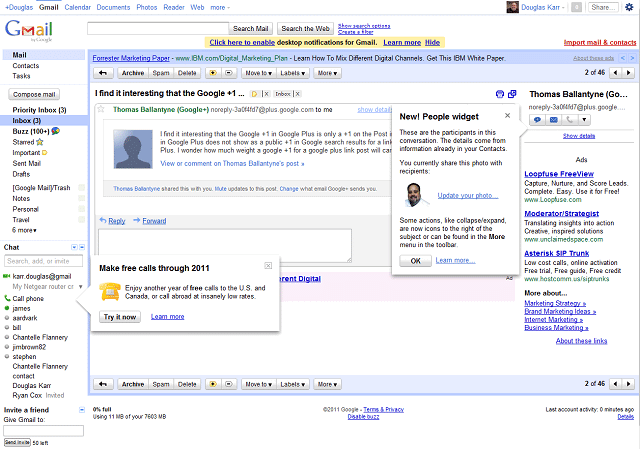
Task: Click the Forward link
Action: (x=154, y=221)
